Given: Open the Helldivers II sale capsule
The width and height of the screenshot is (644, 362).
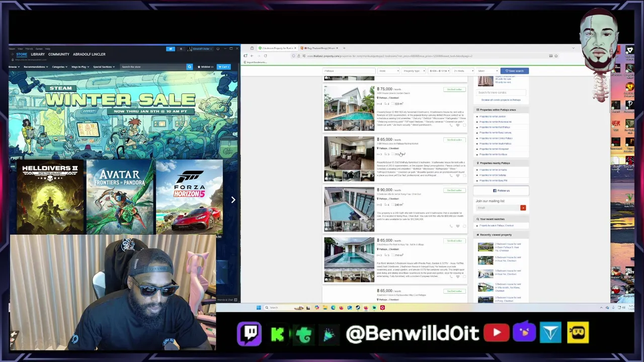Looking at the screenshot, I should click(50, 198).
